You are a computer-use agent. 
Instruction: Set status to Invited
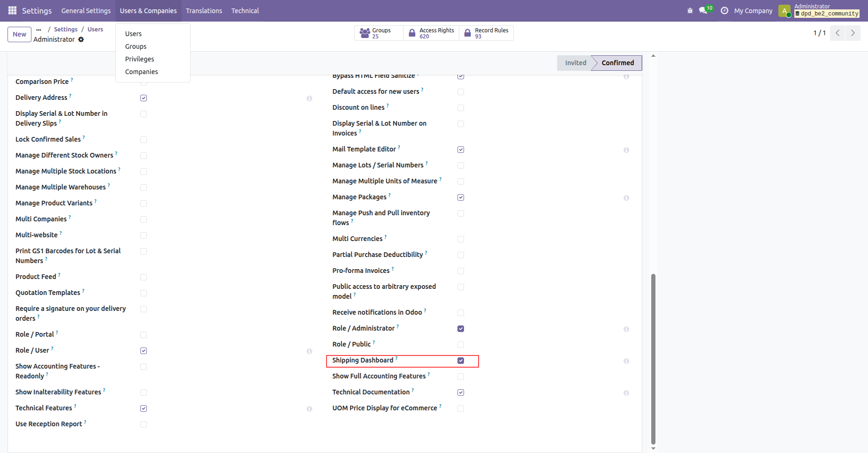tap(575, 63)
